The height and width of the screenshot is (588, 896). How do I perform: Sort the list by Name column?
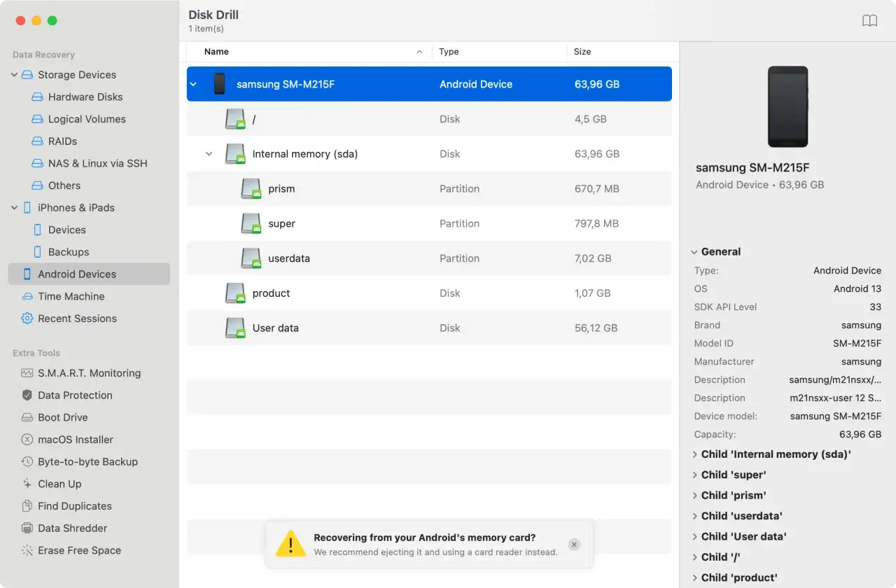tap(309, 52)
